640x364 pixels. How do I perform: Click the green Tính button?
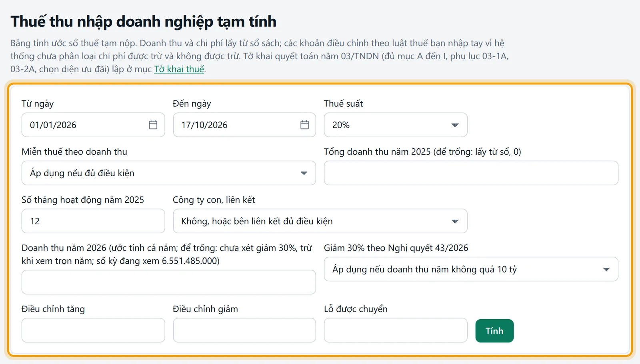(x=494, y=331)
